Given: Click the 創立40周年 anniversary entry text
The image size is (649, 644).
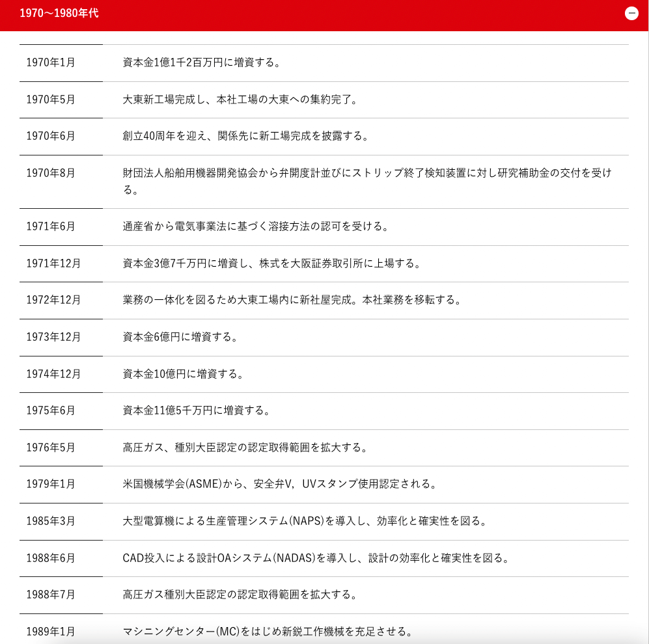Looking at the screenshot, I should tap(246, 137).
